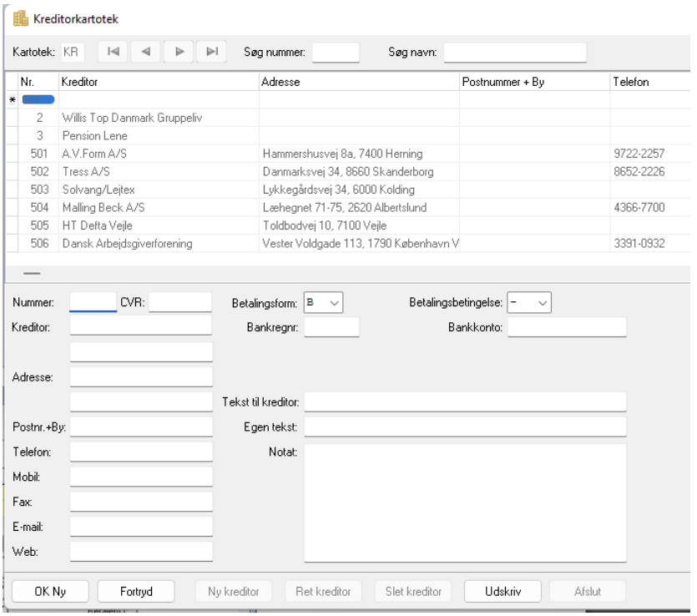This screenshot has width=697, height=616.
Task: Go to next creditor record arrow
Action: (x=179, y=52)
